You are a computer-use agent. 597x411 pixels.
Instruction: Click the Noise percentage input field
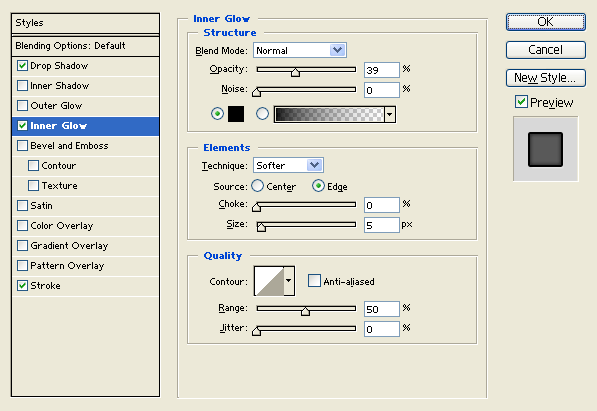382,90
